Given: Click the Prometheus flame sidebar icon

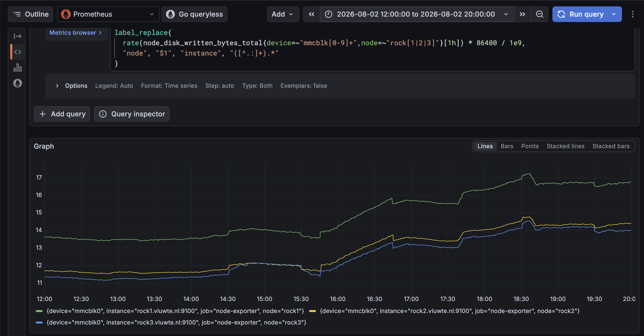Looking at the screenshot, I should click(17, 83).
